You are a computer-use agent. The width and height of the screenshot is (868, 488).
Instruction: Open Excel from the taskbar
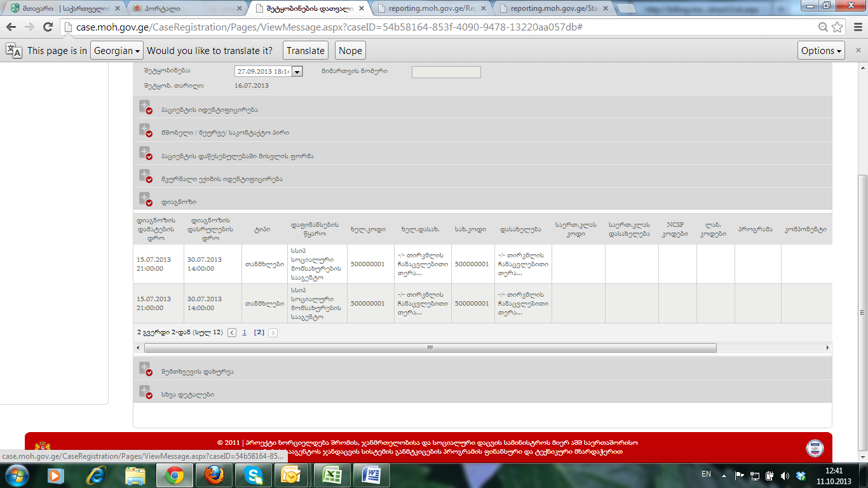(x=330, y=475)
